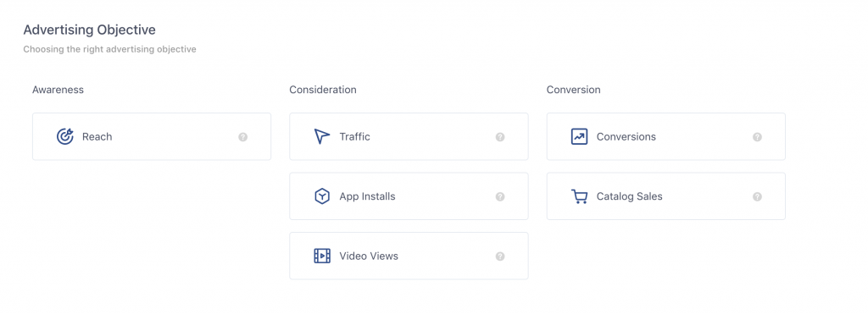
Task: Click the Reach target icon
Action: pyautogui.click(x=64, y=136)
